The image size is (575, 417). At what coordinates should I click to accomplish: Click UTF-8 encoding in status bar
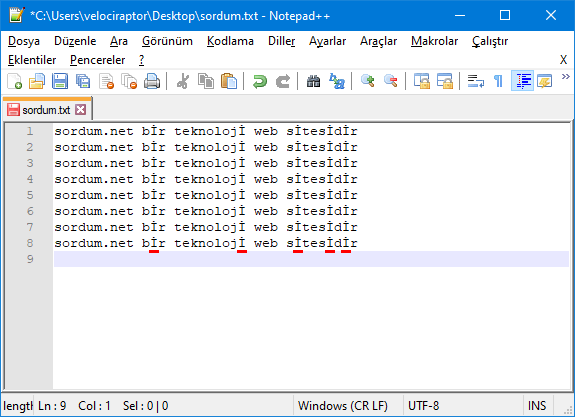pos(424,406)
